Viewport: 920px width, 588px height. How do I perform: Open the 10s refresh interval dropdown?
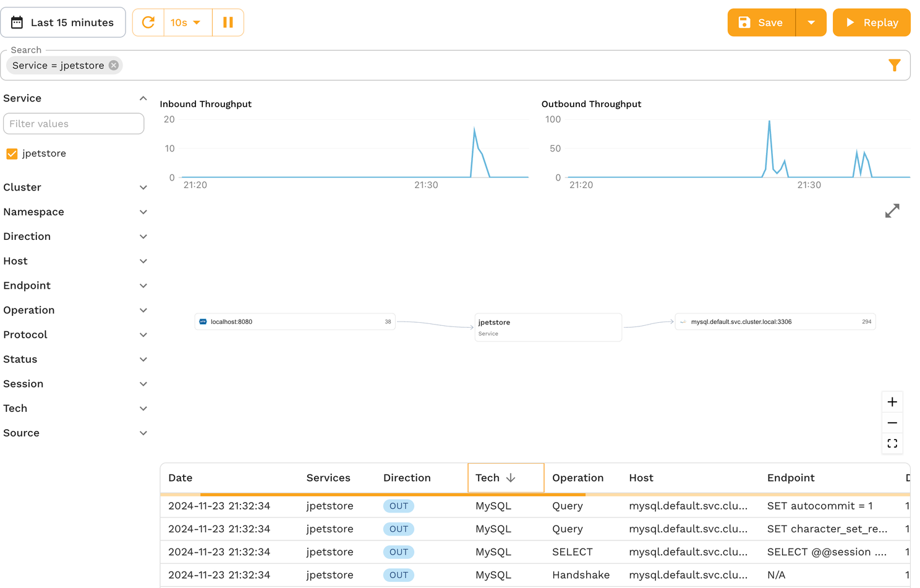pos(187,23)
